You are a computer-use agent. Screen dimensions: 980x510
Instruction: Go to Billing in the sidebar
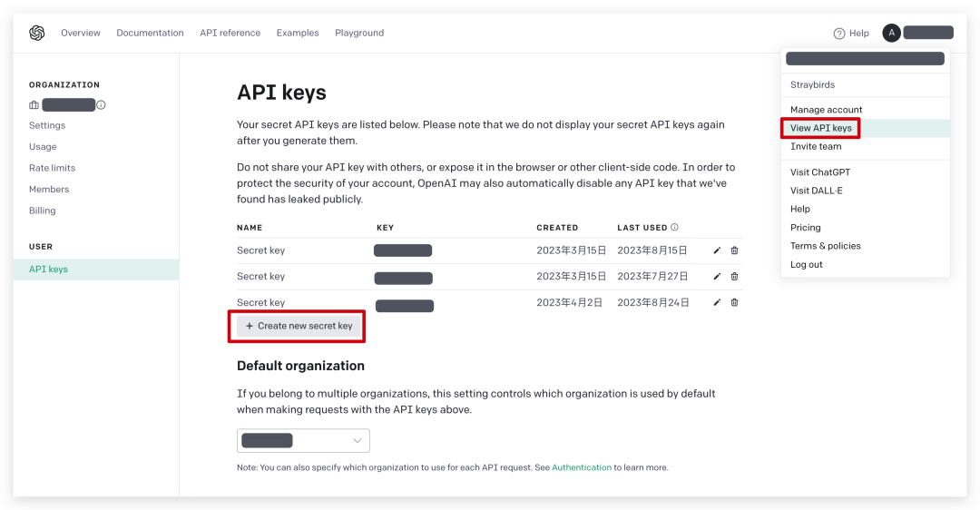(42, 211)
